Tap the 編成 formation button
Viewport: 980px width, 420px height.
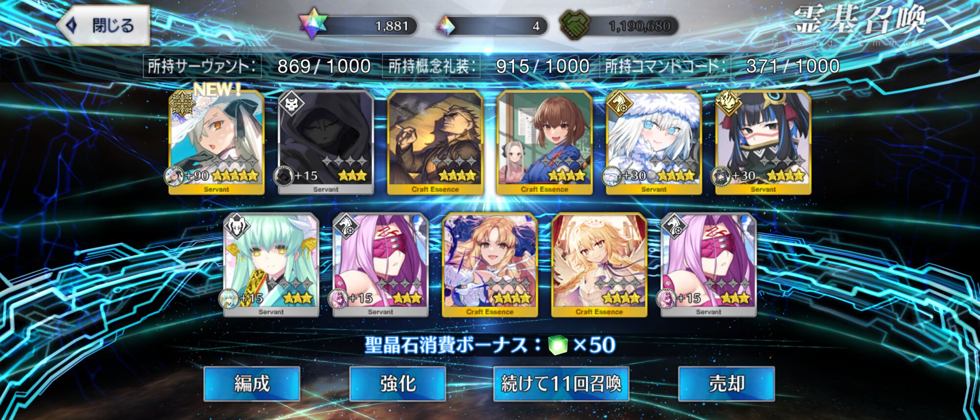click(x=252, y=384)
